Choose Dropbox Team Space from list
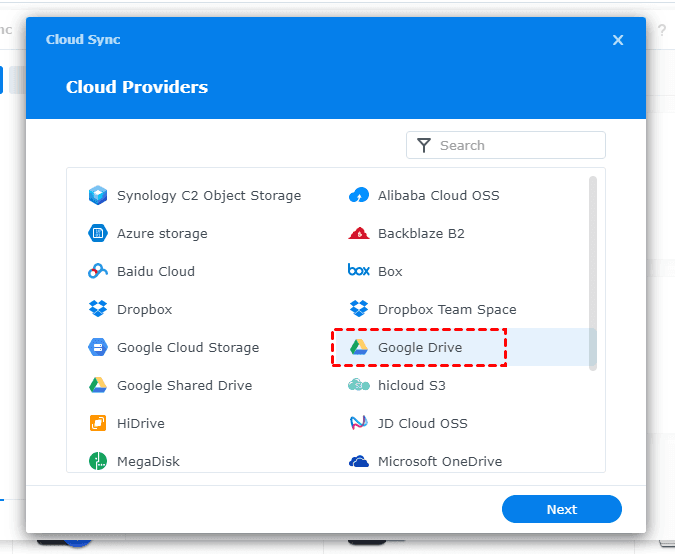Screen dimensions: 675x554 (446, 309)
